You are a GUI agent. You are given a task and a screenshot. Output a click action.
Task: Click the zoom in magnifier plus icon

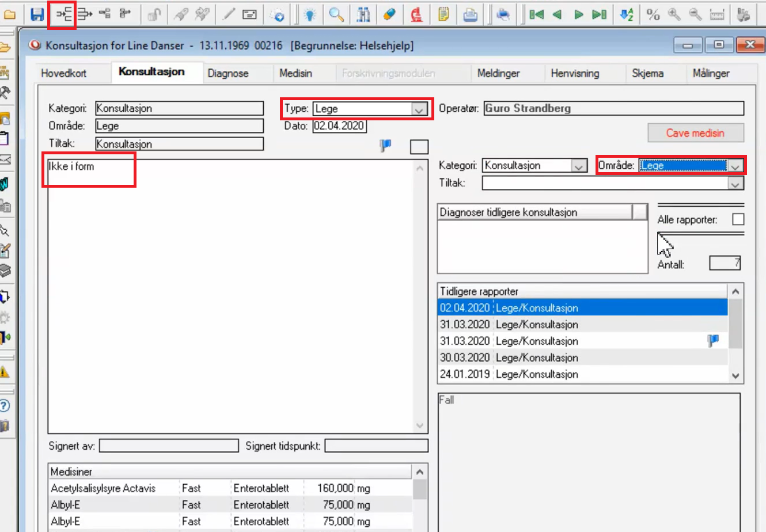[x=674, y=14]
